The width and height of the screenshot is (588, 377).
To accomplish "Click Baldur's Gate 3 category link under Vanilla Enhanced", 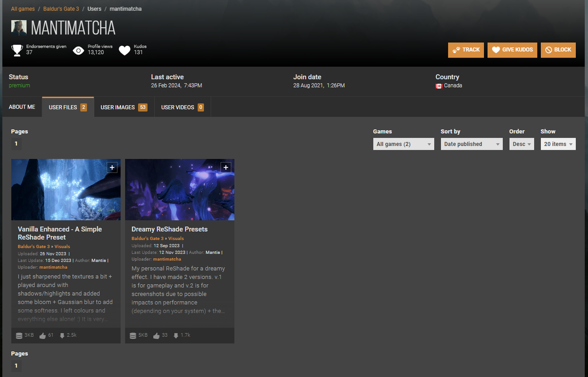I will (x=33, y=246).
